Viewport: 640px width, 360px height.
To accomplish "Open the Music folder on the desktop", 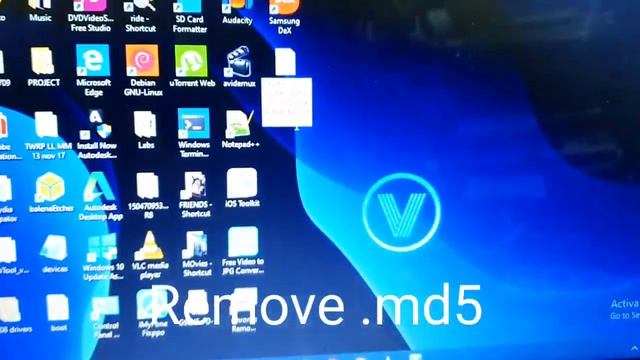I will (40, 11).
